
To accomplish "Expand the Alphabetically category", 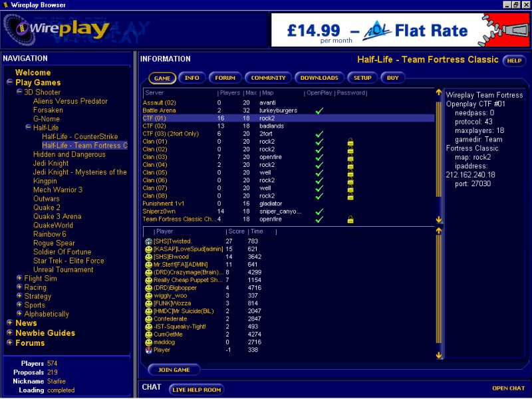I will [x=20, y=313].
